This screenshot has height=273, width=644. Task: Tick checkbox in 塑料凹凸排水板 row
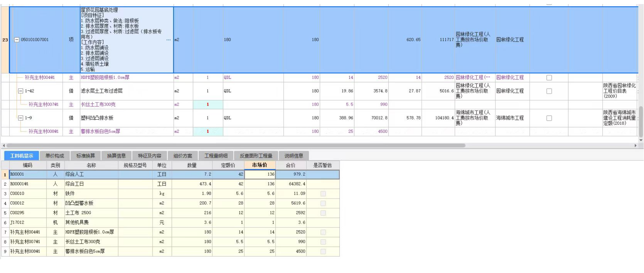point(549,118)
